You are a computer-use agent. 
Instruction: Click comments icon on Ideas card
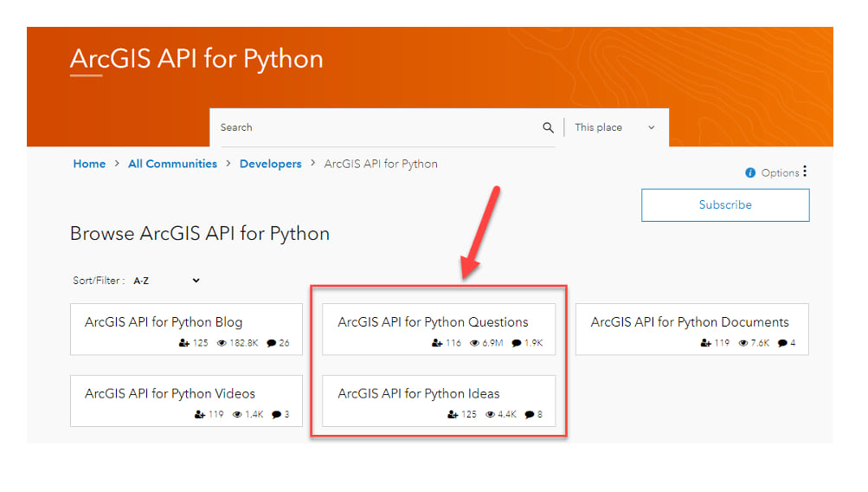point(530,415)
